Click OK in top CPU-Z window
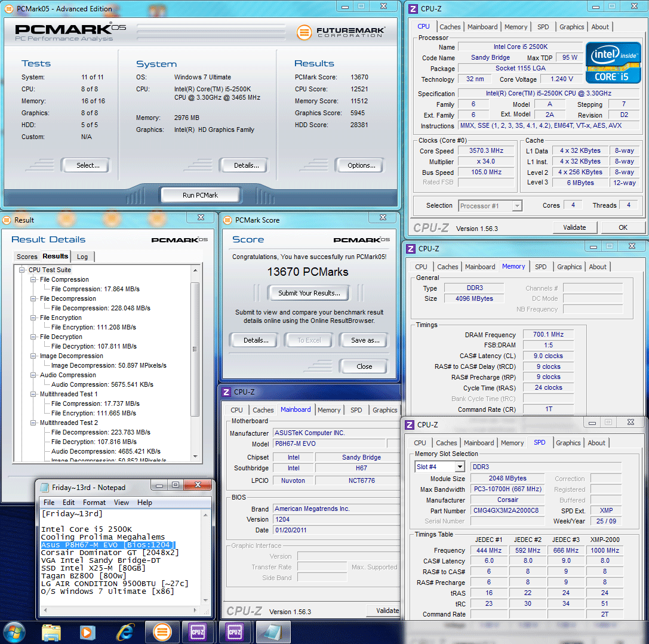Screen dimensions: 649x644 623,227
